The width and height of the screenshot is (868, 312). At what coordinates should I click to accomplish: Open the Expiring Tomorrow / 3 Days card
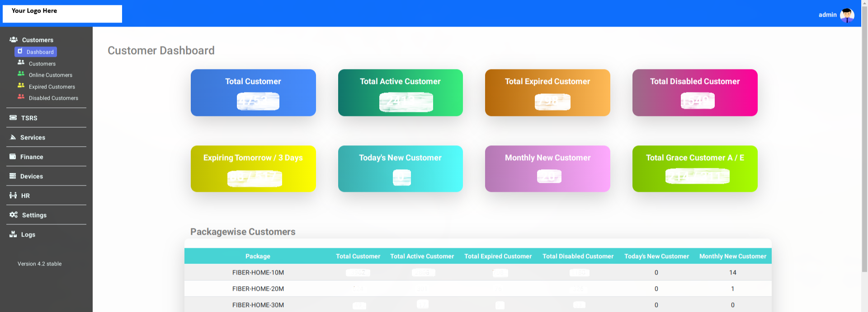click(253, 168)
